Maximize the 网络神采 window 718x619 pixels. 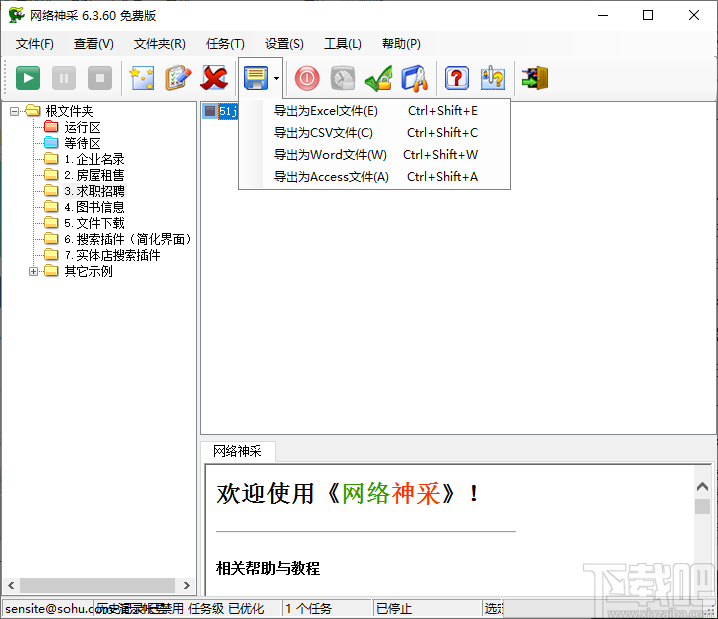pos(648,15)
